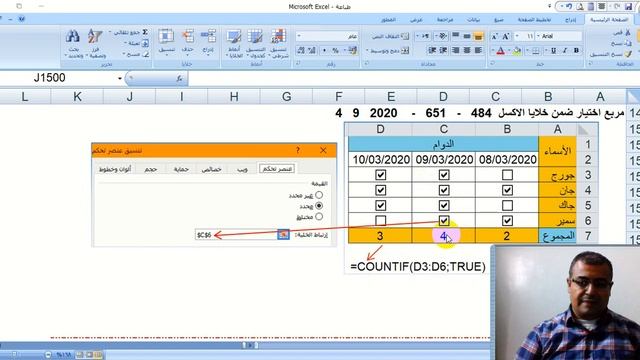Open the حماية tab in the dialog

[x=181, y=169]
